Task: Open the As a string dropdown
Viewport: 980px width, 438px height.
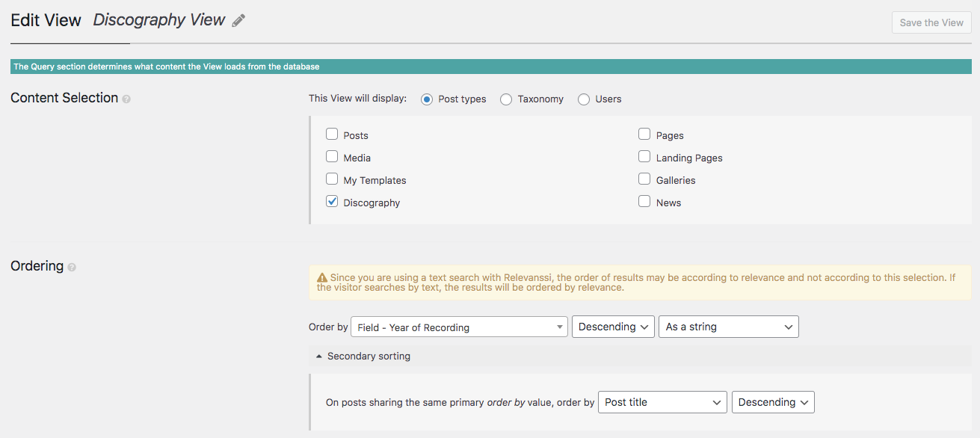Action: 729,327
